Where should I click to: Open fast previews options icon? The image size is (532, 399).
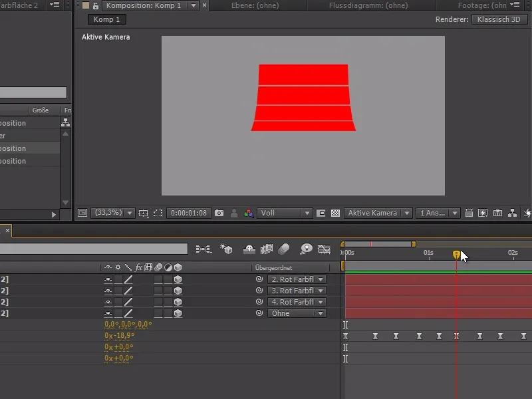[x=483, y=213]
